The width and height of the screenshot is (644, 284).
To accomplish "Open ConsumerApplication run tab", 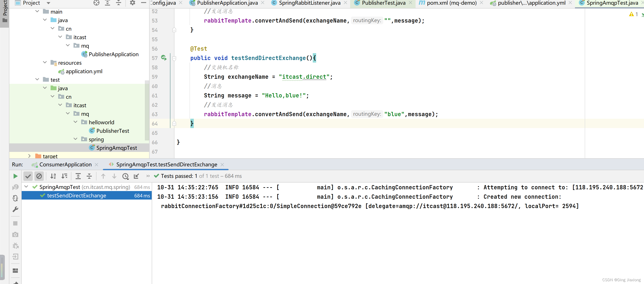I will click(x=65, y=164).
